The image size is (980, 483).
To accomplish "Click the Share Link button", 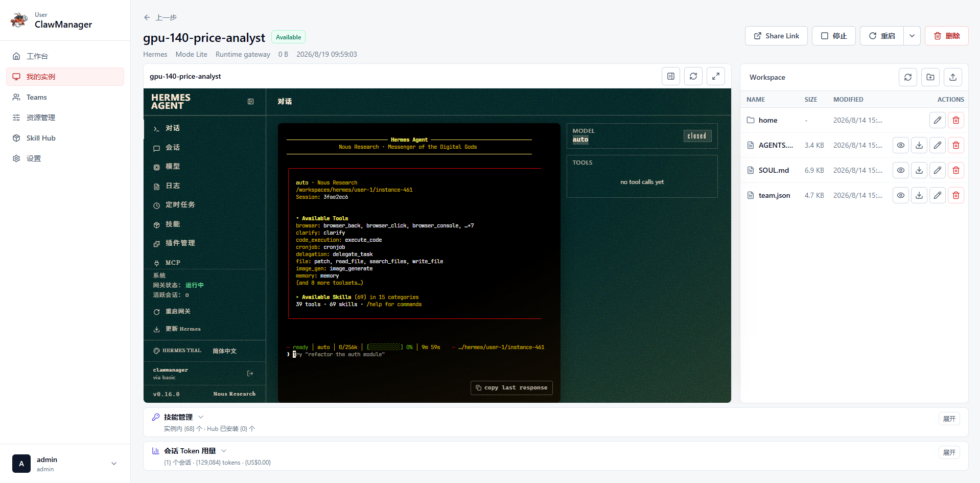I will click(x=776, y=36).
